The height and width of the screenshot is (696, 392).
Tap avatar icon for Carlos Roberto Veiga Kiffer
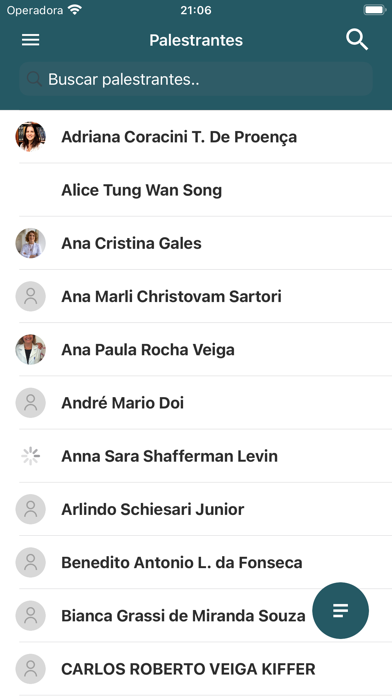[31, 669]
